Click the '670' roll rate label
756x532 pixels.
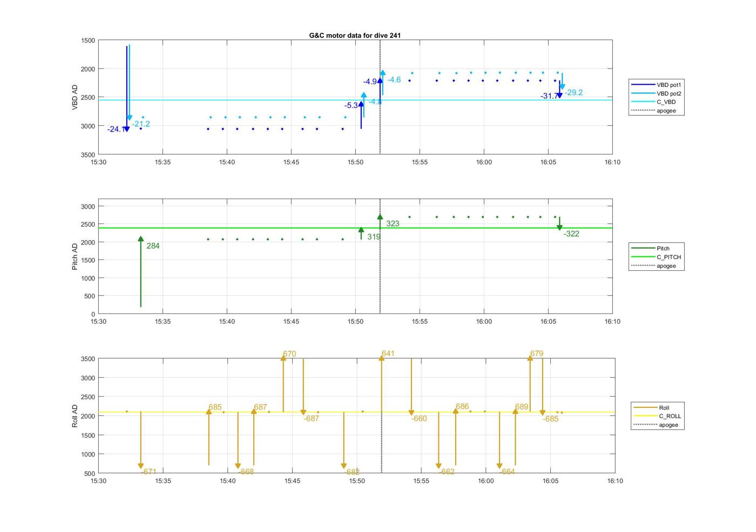click(289, 354)
